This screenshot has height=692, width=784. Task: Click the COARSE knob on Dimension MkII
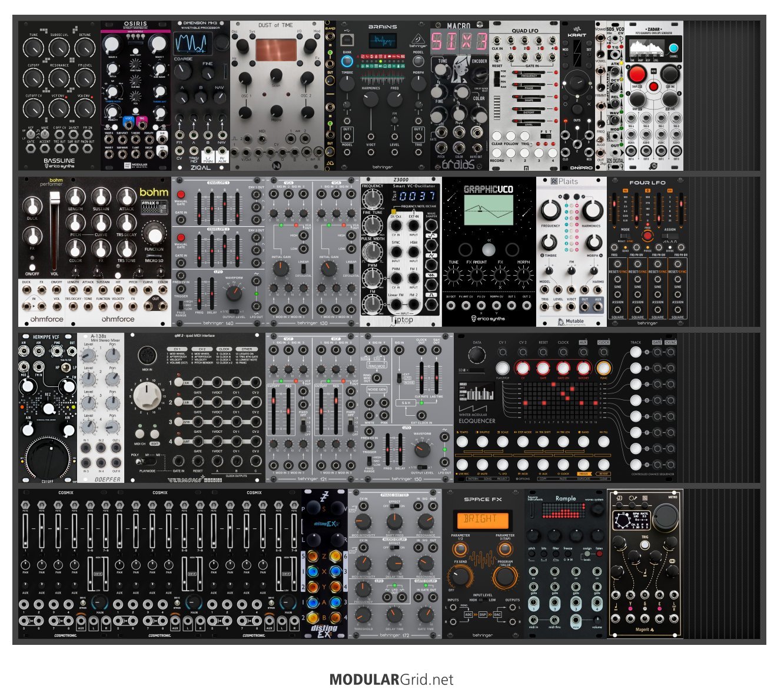[183, 71]
